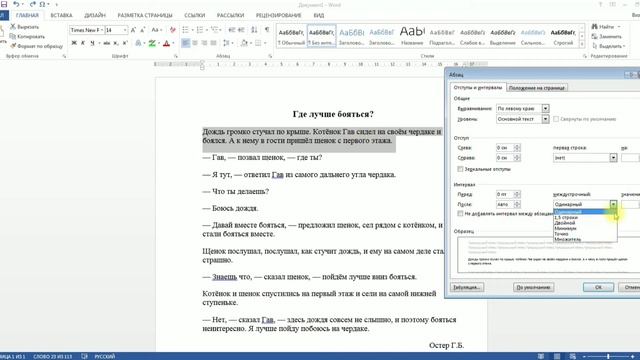Viewport: 640px width, 360px height.
Task: Click the По умолчанию button
Action: pyautogui.click(x=533, y=287)
